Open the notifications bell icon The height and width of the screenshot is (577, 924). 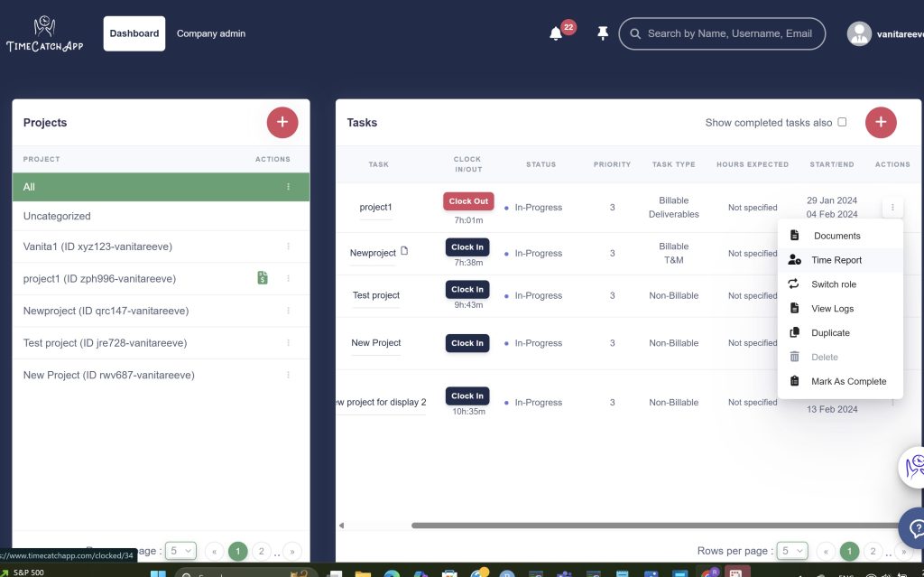pos(556,34)
